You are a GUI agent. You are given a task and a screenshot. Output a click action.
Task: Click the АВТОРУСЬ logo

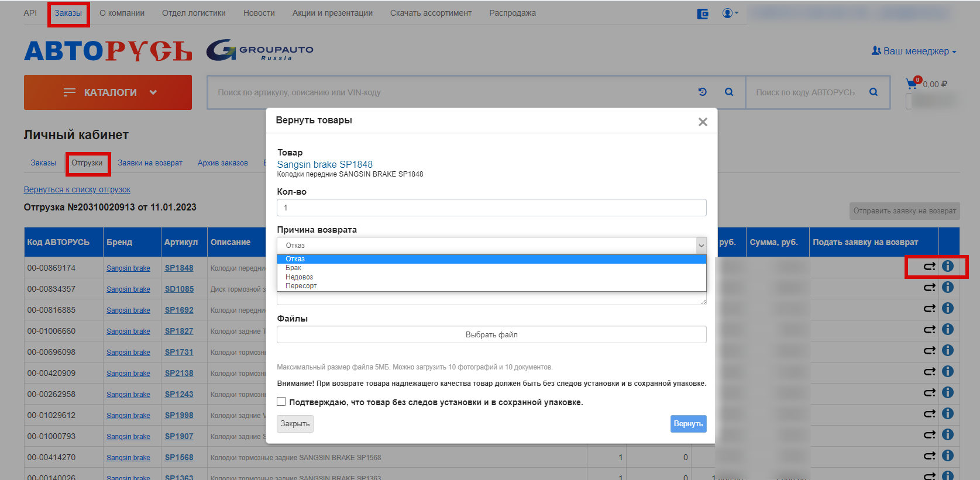click(108, 51)
